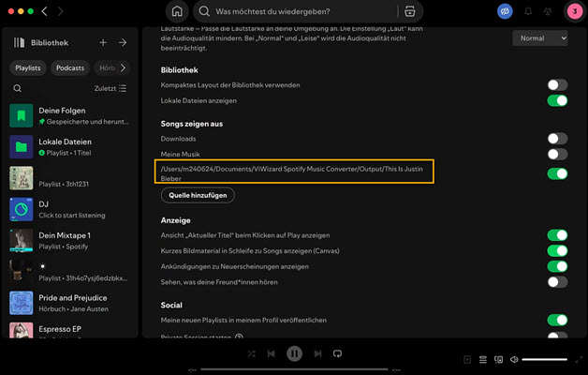588x375 pixels.
Task: Click the blue crossed-eye icon in top bar
Action: [505, 11]
